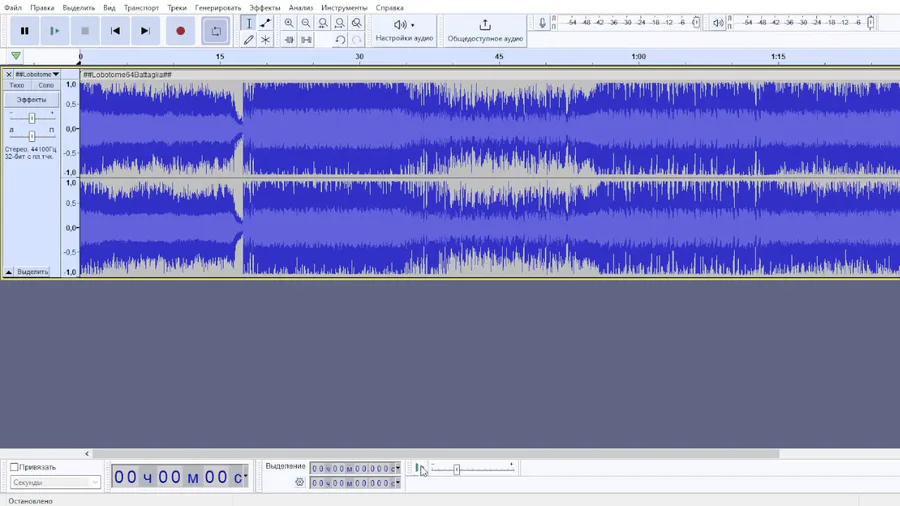
Task: Skip to start of the project
Action: 115,31
